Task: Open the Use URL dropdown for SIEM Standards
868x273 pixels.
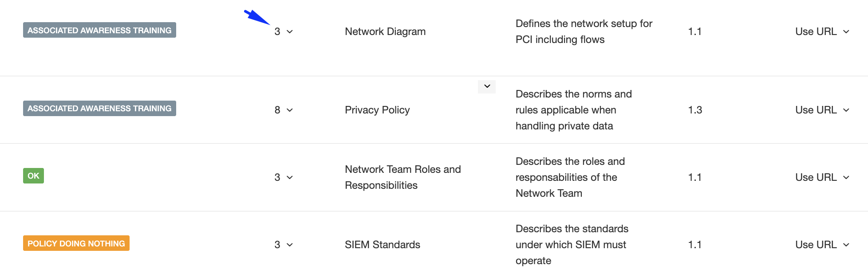Action: 822,245
